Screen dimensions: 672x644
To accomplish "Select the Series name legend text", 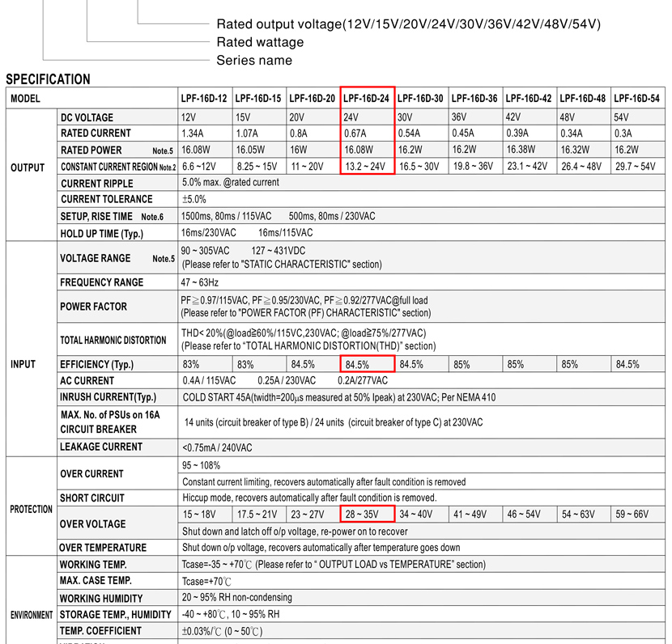I will [x=254, y=60].
